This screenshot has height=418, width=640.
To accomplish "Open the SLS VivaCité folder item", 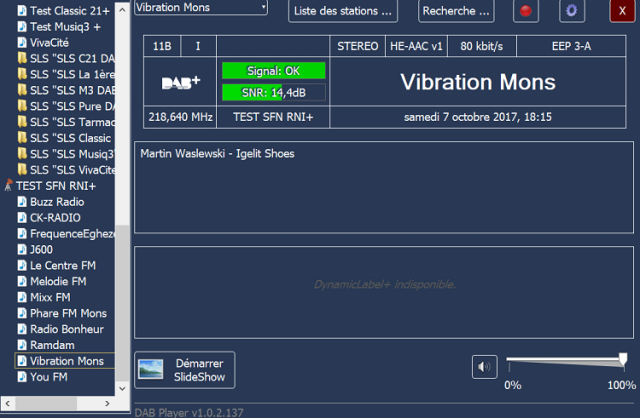I will coord(66,170).
